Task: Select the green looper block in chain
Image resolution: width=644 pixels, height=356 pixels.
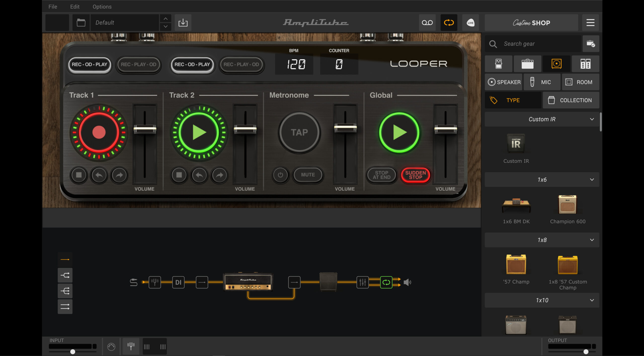Action: tap(386, 282)
